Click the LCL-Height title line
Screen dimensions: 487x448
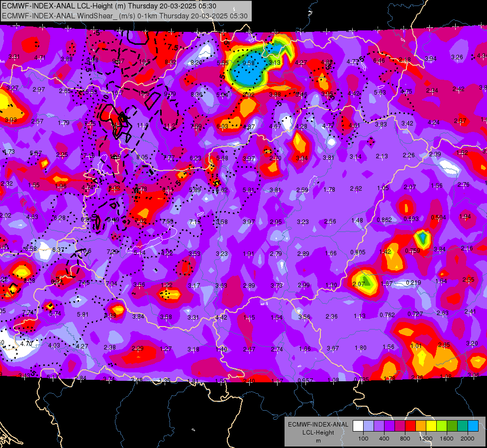[109, 6]
